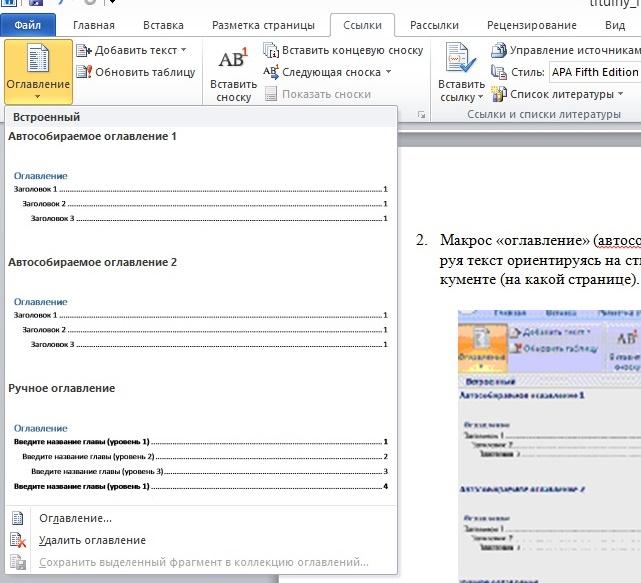Click the Список литературы icon
Image resolution: width=641 pixels, height=583 pixels.
click(x=499, y=94)
